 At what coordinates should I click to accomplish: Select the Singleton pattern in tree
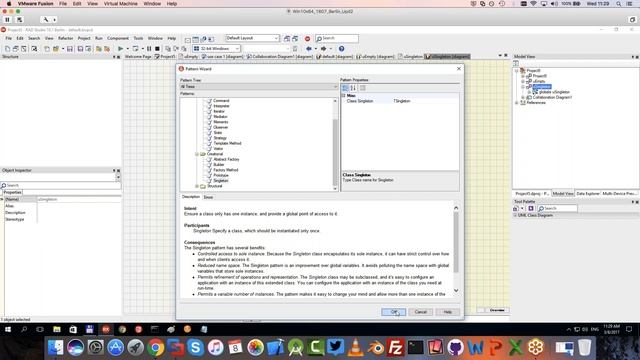[221, 180]
